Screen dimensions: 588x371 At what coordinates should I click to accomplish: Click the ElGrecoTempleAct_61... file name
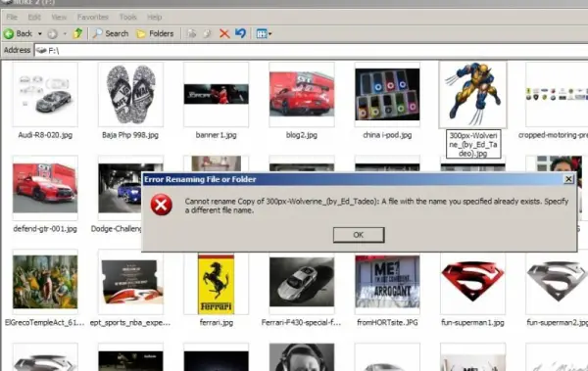click(x=45, y=322)
